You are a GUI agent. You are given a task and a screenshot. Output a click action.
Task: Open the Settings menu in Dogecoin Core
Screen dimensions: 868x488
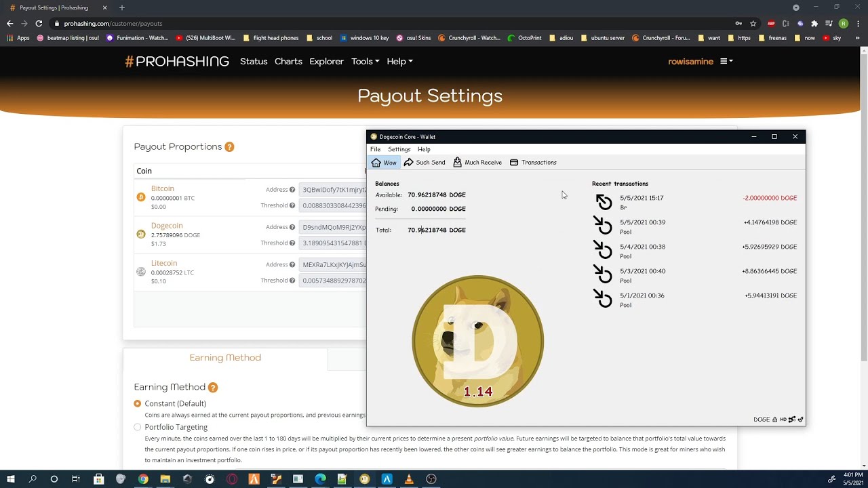(x=399, y=149)
